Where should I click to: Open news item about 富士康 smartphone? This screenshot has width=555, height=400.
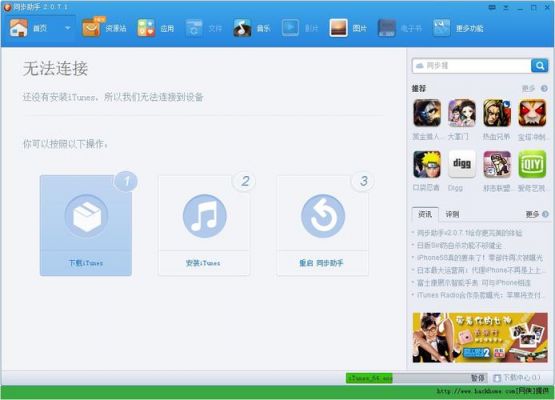click(x=474, y=282)
